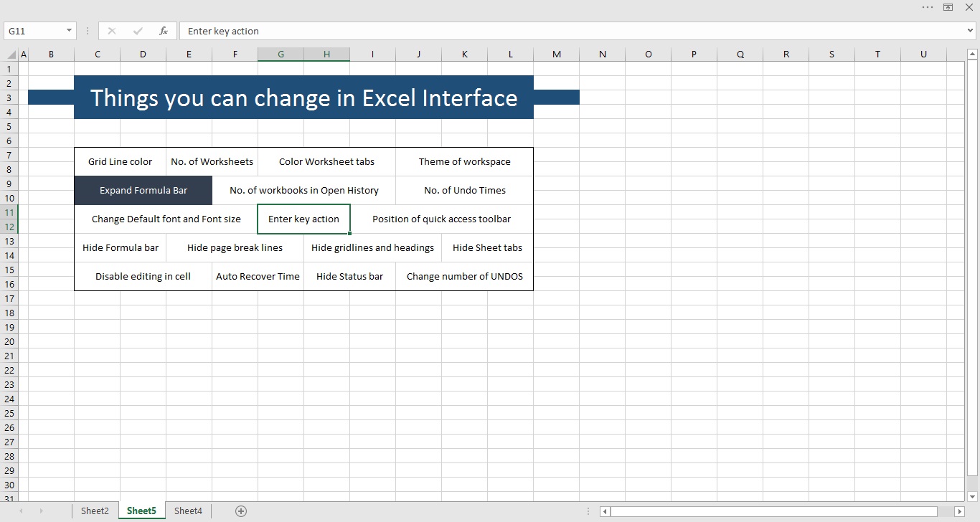The width and height of the screenshot is (980, 522).
Task: Expand the formula bar with the chevron
Action: 971,31
